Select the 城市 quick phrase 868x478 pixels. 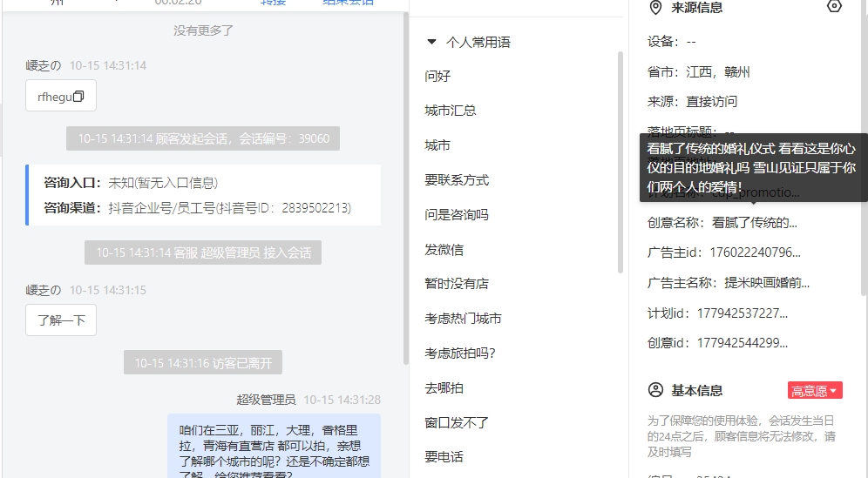tap(437, 145)
